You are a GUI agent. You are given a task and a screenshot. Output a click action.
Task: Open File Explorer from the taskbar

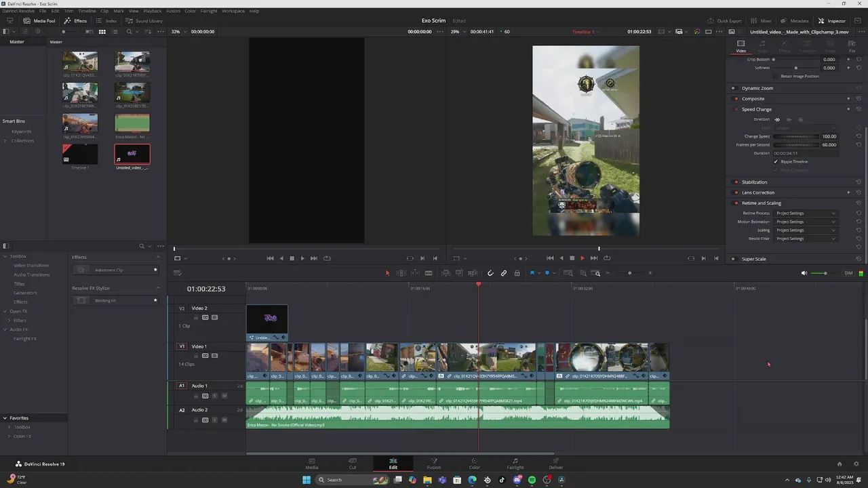427,480
